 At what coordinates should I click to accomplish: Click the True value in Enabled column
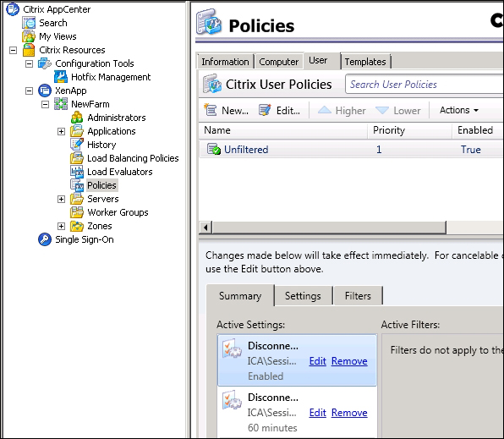471,150
